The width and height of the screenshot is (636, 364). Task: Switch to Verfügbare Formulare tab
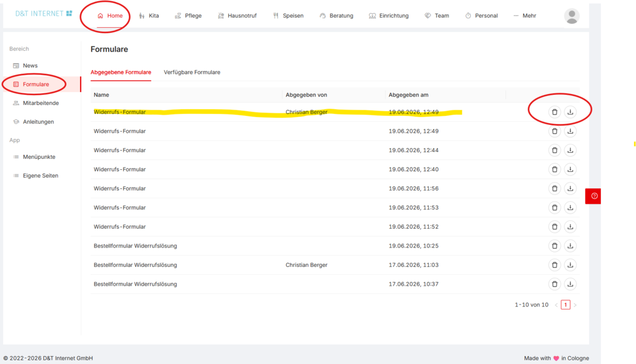pyautogui.click(x=192, y=72)
